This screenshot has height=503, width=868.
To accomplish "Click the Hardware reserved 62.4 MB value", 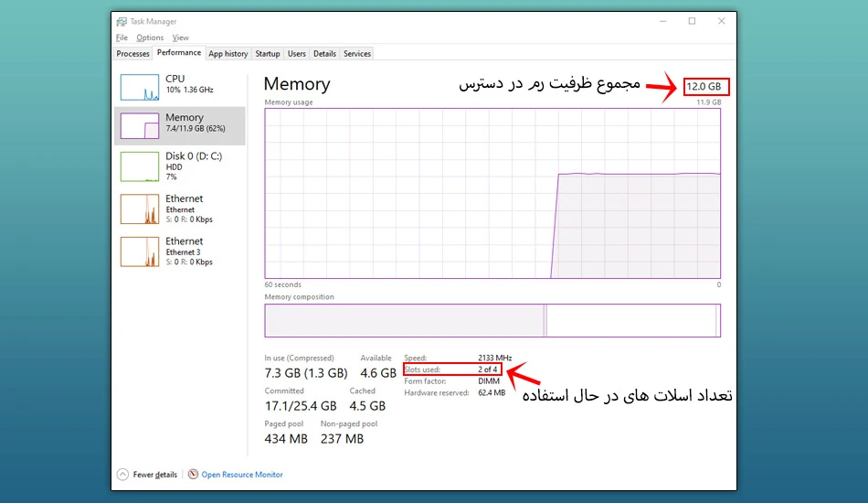I will 492,392.
